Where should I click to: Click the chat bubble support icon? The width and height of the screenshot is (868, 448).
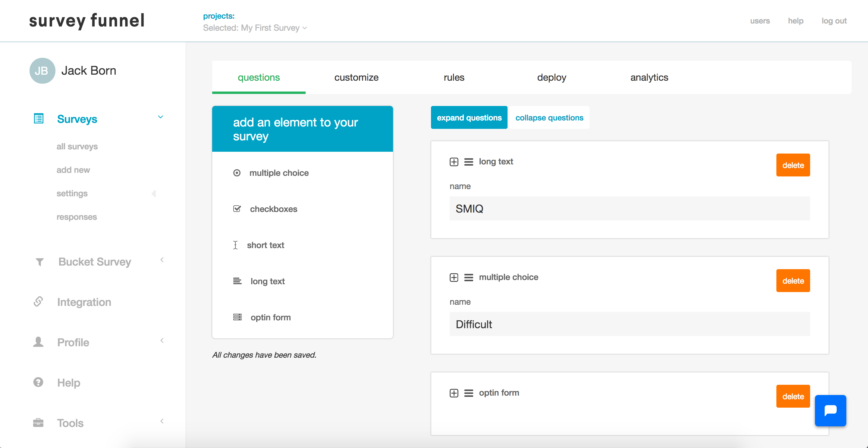830,410
